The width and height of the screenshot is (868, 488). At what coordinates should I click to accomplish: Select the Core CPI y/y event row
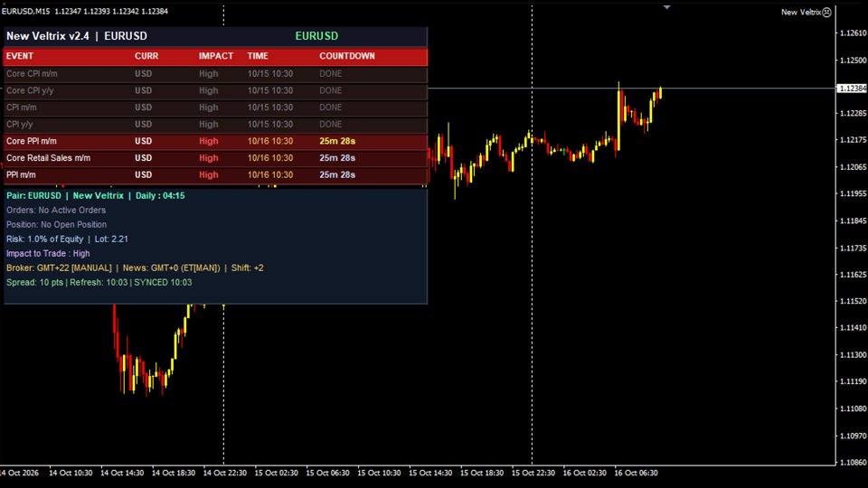pos(215,90)
